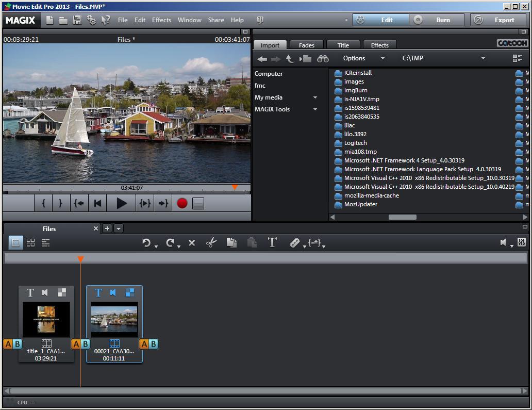The image size is (532, 410).
Task: Open the volume dropdown arrow
Action: [x=512, y=246]
